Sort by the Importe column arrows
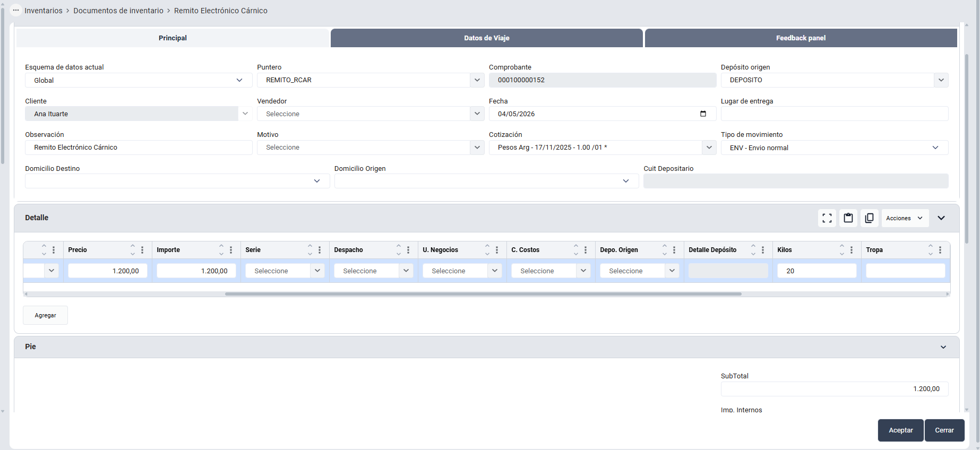The height and width of the screenshot is (450, 980). (x=221, y=250)
